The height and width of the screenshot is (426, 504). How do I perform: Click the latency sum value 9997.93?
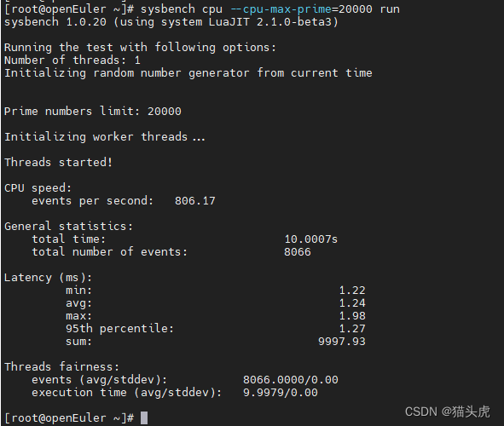coord(342,342)
